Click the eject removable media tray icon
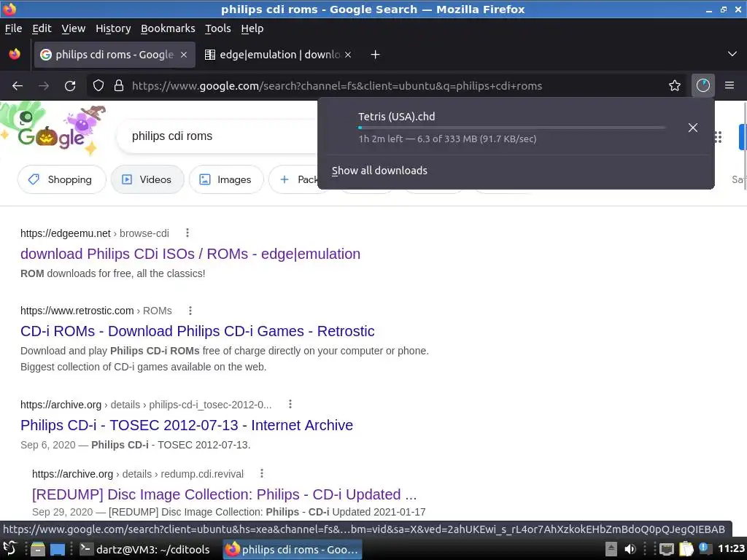747x560 pixels. [x=611, y=549]
